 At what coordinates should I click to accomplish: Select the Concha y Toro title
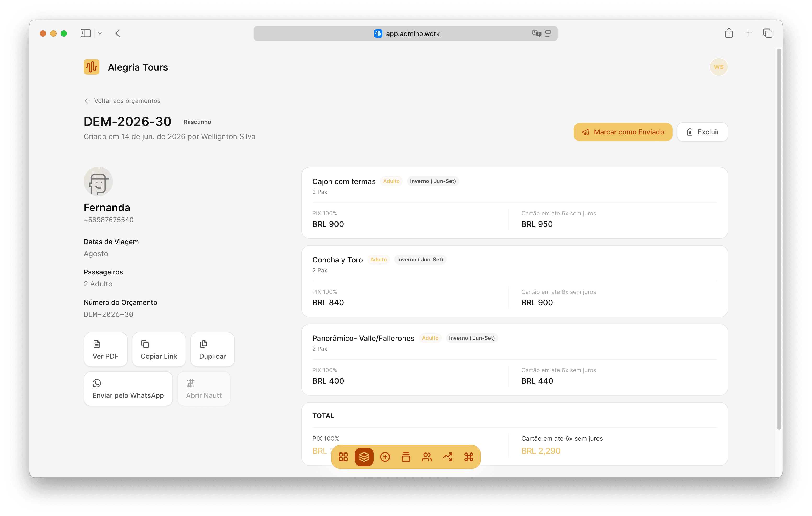[337, 260]
